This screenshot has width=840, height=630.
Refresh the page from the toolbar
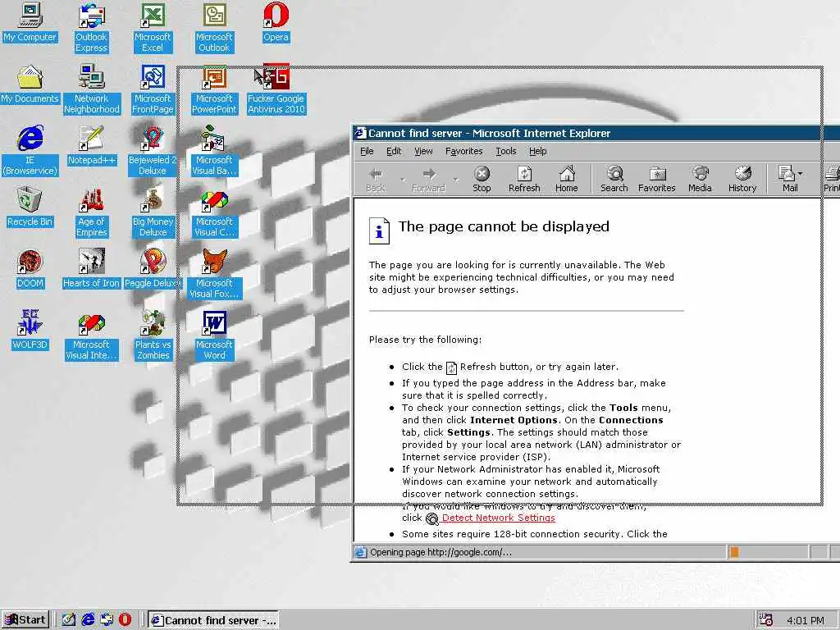(524, 180)
